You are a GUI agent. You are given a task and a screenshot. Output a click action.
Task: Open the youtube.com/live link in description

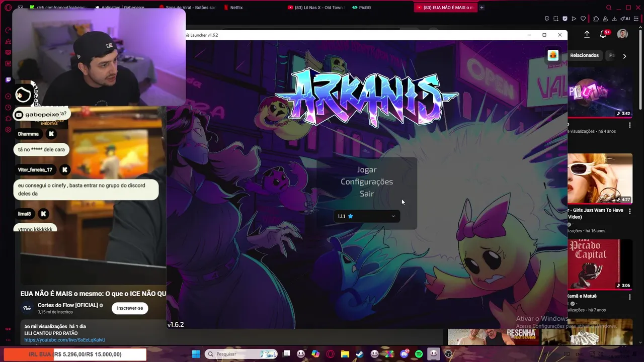65,340
